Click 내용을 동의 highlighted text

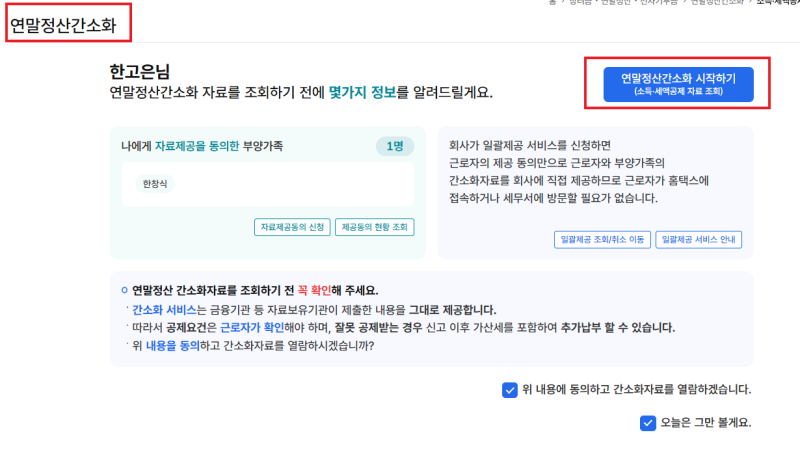point(172,346)
